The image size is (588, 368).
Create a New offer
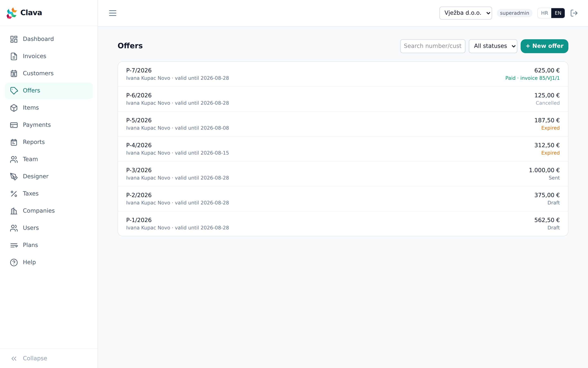pos(544,46)
